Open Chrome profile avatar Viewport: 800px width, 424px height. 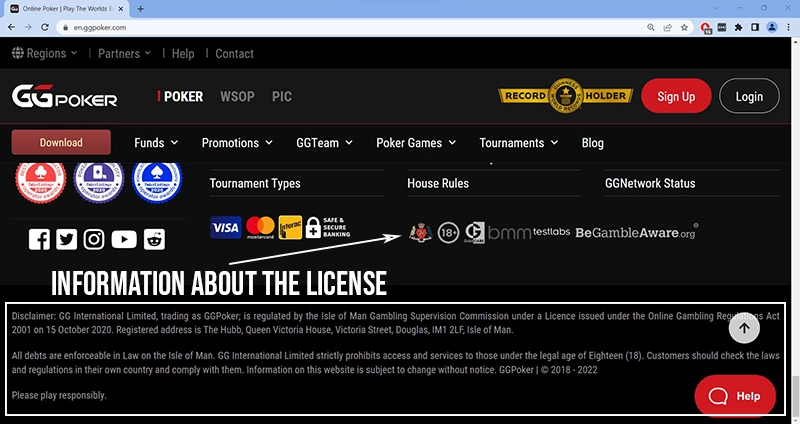coord(772,28)
